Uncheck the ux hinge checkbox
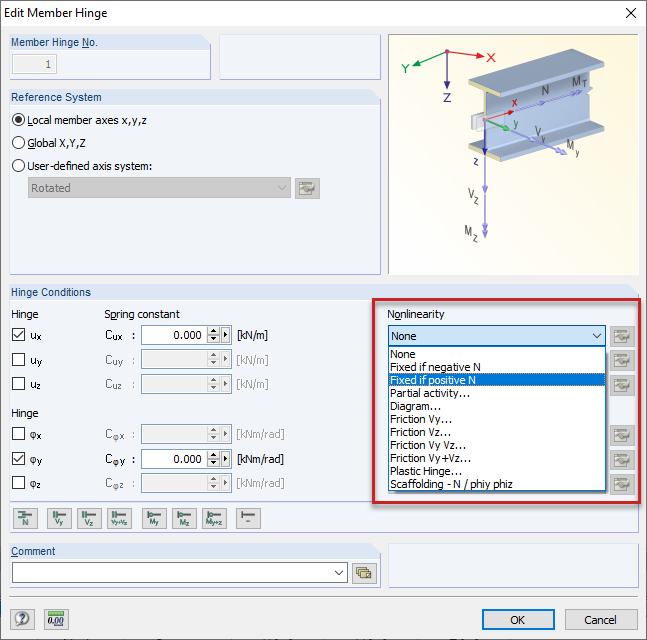This screenshot has width=647, height=640. click(19, 335)
